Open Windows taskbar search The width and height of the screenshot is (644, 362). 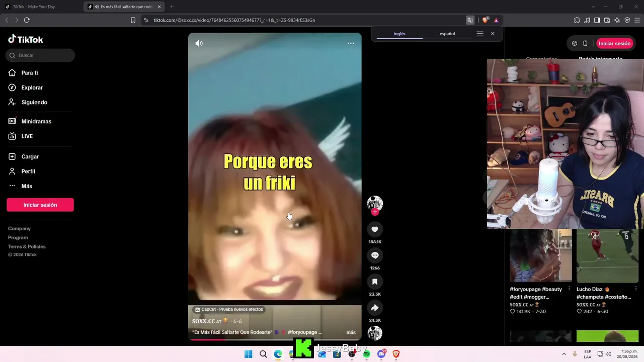point(263,354)
